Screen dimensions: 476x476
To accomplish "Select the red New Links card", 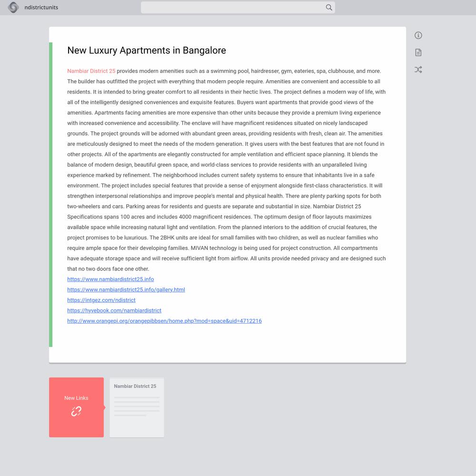I will coord(76,407).
